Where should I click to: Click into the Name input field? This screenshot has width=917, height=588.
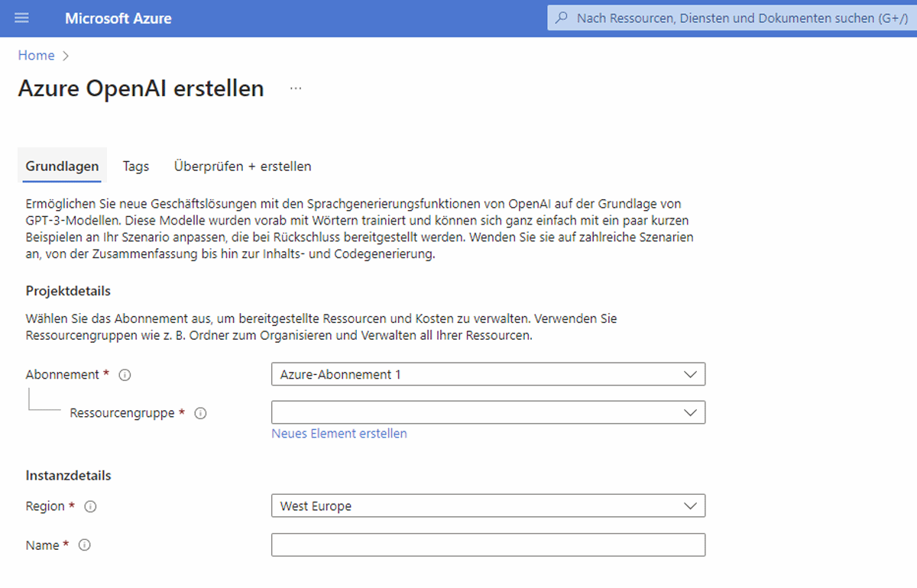tap(488, 545)
